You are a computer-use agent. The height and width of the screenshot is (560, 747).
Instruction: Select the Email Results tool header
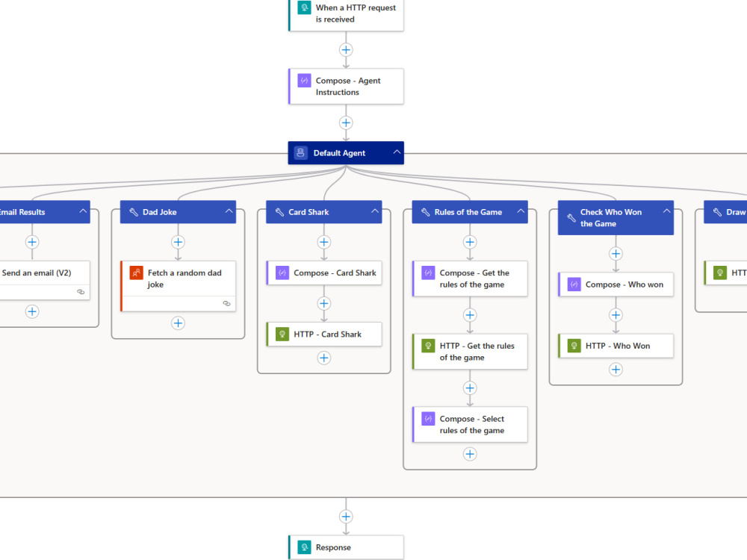[x=45, y=212]
